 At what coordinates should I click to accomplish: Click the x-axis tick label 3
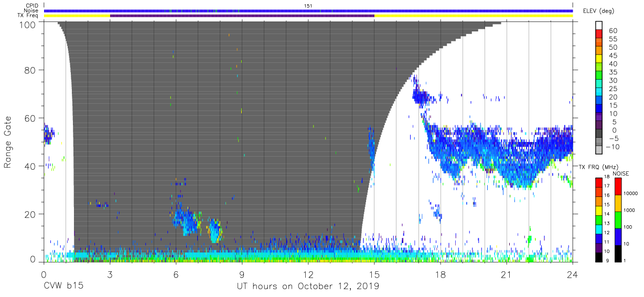(110, 274)
